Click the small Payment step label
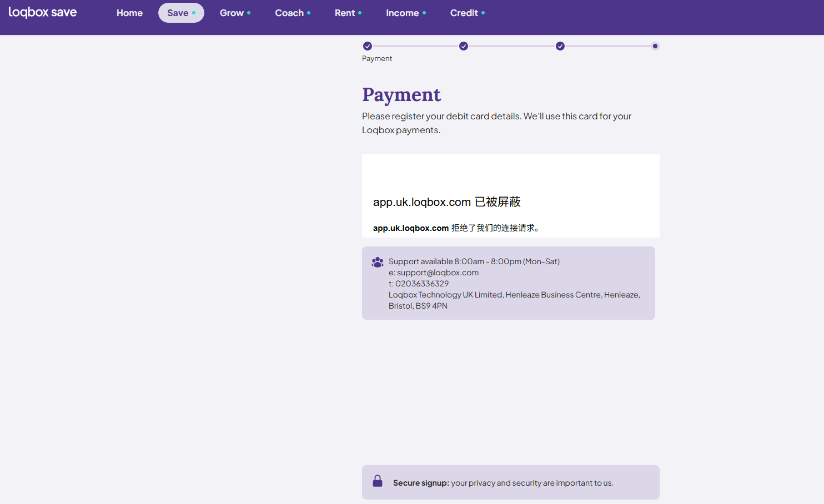The height and width of the screenshot is (504, 824). point(377,58)
